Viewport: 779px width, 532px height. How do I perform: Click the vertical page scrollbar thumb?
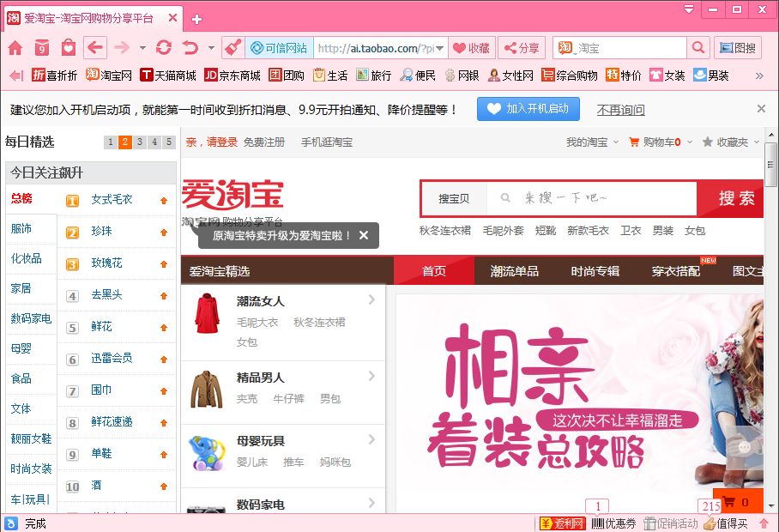770,165
